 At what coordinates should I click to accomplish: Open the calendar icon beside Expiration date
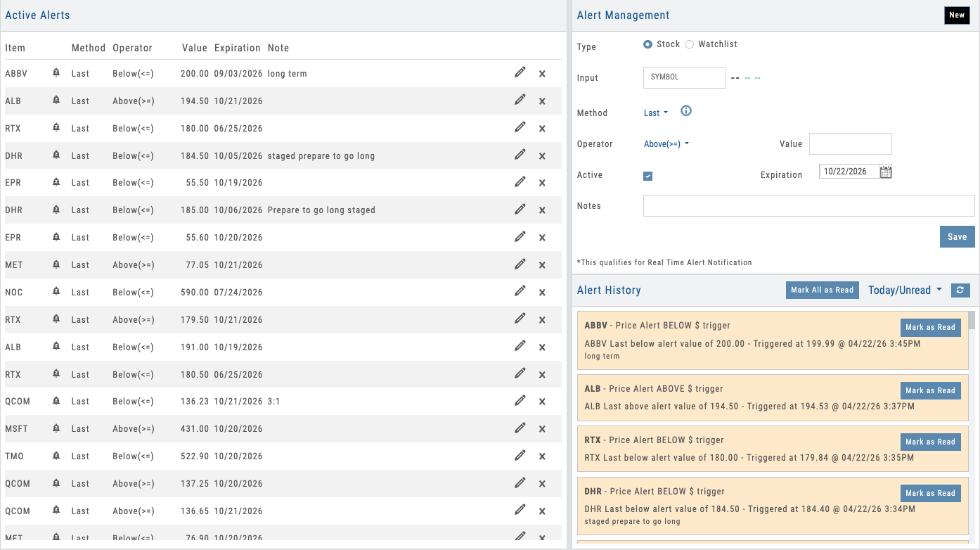tap(885, 171)
